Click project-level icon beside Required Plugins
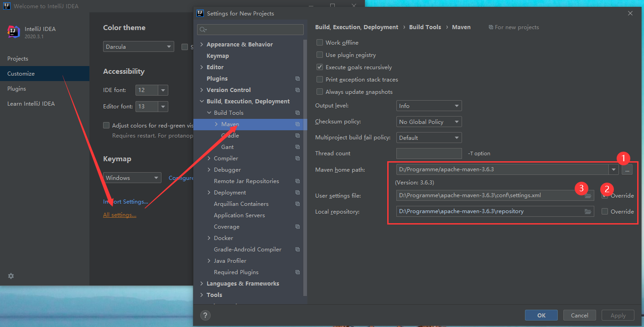This screenshot has height=327, width=644. 297,272
